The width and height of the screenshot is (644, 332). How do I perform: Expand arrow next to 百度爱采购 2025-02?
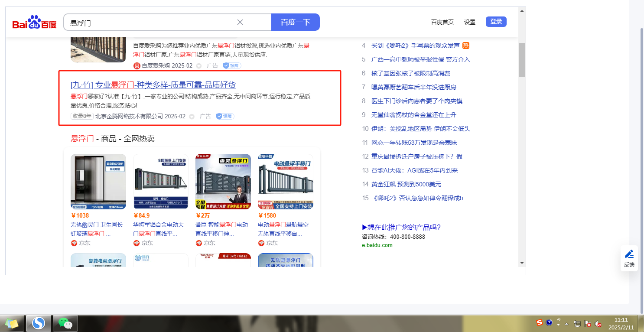(x=199, y=66)
